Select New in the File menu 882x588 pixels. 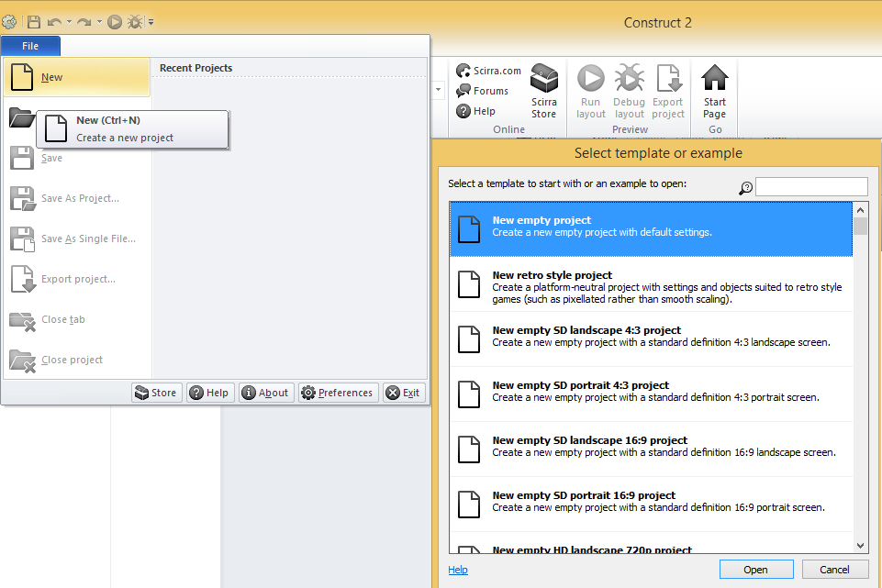tap(77, 77)
